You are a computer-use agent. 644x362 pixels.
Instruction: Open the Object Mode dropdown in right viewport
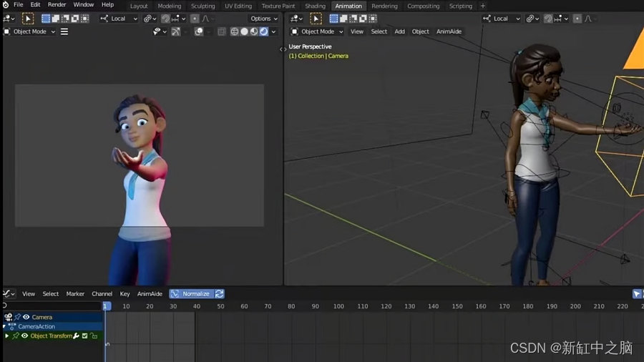click(317, 31)
